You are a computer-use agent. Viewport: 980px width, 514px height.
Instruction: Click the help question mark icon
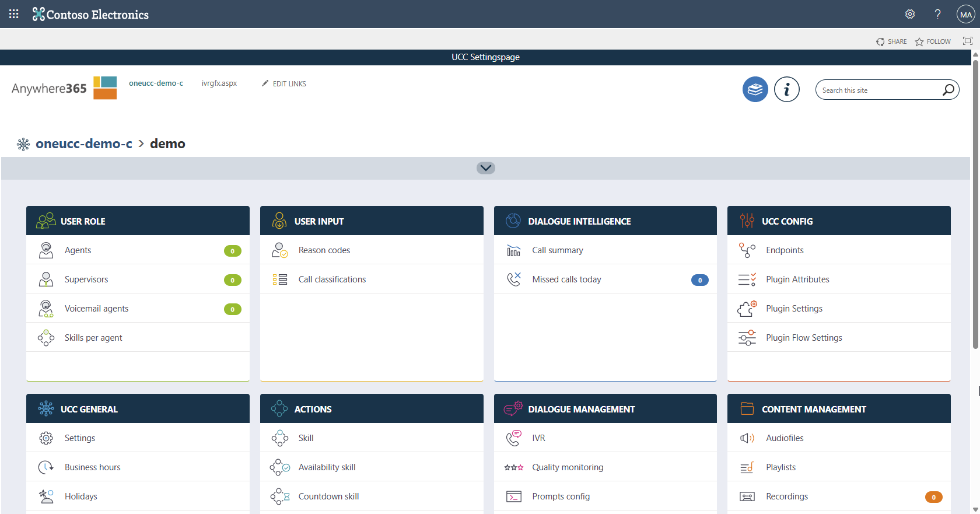937,14
